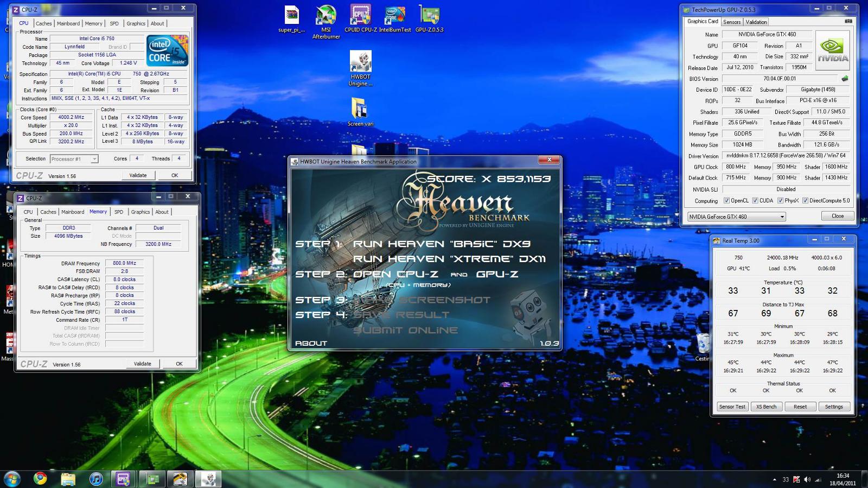Click the Intel Core i5 logo in CPU-Z
Screen dimensions: 868x488
point(167,50)
